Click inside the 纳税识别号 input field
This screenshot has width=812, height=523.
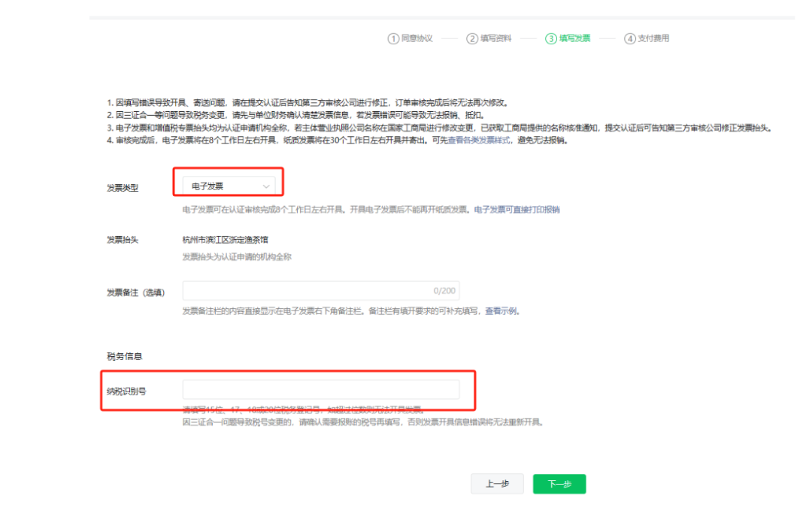[x=321, y=389]
